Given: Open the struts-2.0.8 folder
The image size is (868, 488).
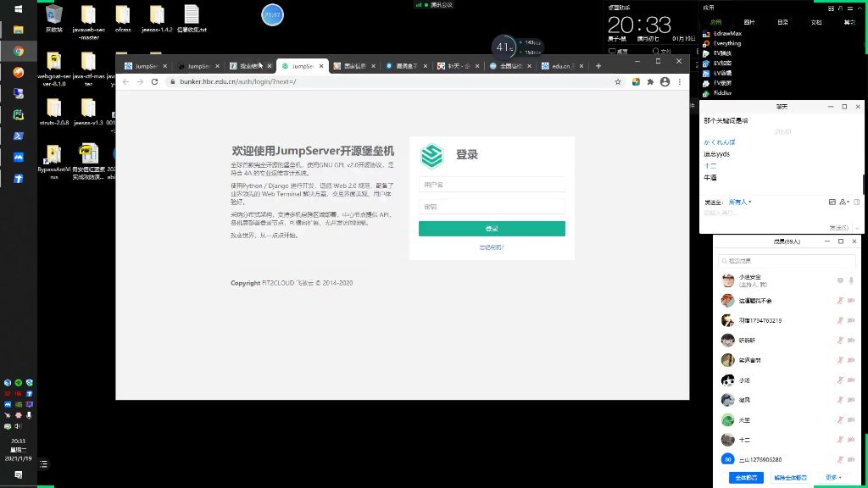Looking at the screenshot, I should [53, 112].
